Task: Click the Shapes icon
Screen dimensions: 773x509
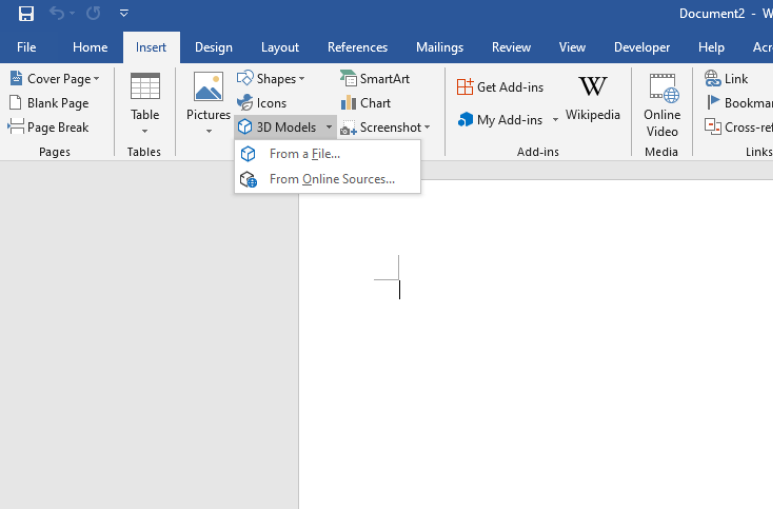Action: coord(245,78)
